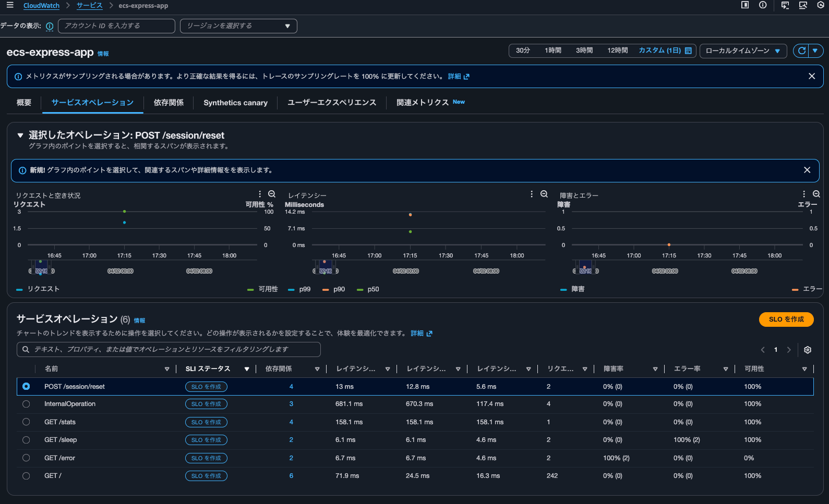The image size is (829, 504).
Task: Click the CloudWatch breadcrumb link
Action: [41, 6]
